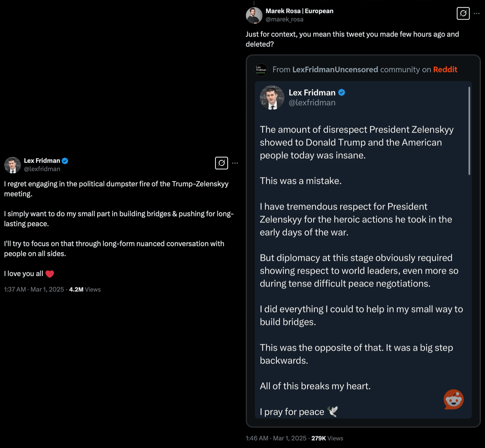Click the Lex Fridman display name
The image size is (485, 448).
click(42, 161)
